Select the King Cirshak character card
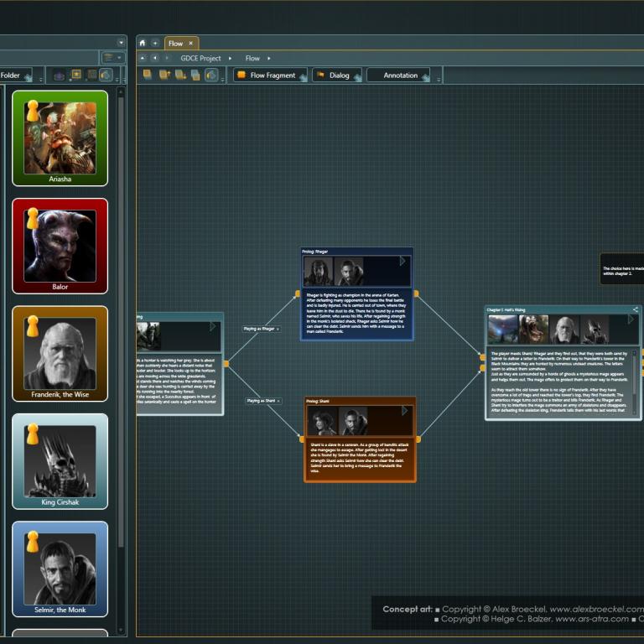The width and height of the screenshot is (644, 644). [x=60, y=461]
